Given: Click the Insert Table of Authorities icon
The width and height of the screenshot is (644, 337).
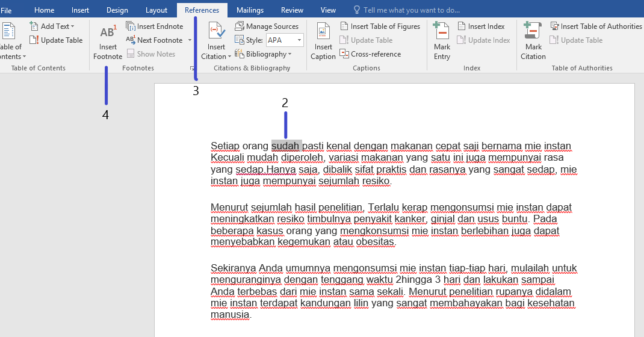Looking at the screenshot, I should point(554,26).
